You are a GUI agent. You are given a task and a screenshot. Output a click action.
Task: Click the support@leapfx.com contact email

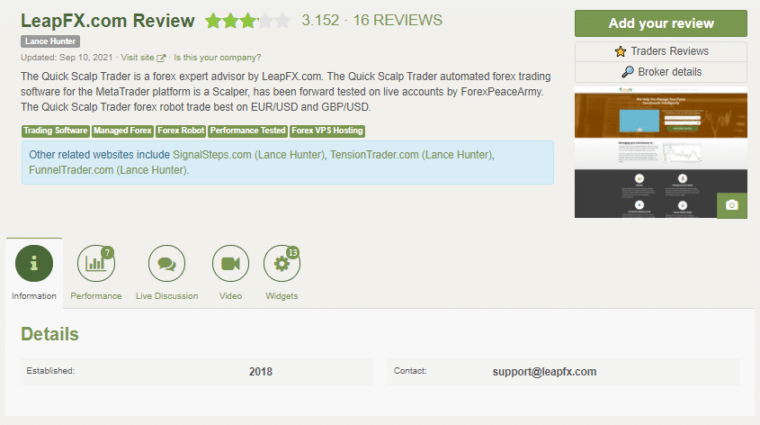point(544,372)
